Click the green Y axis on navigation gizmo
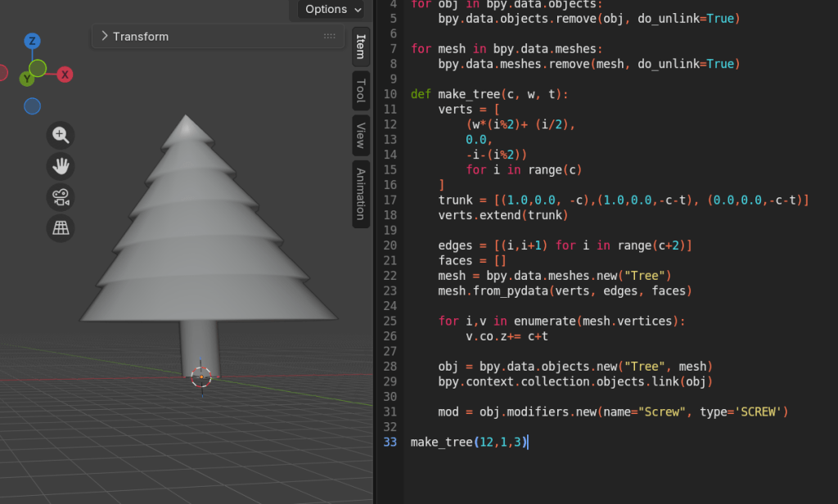 click(28, 79)
